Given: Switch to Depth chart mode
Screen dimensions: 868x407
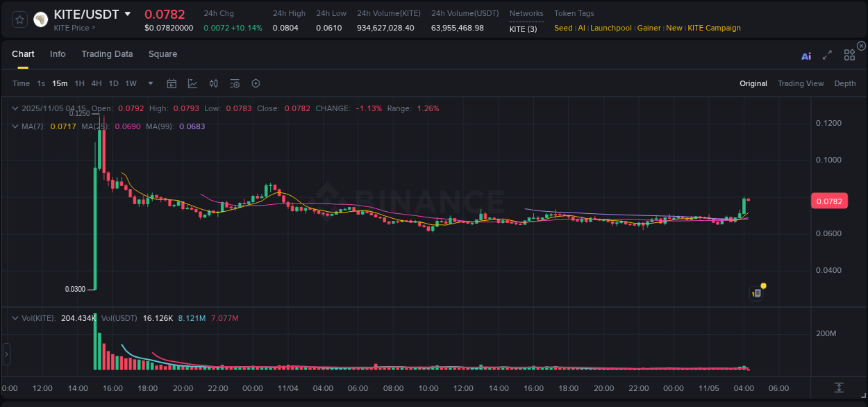Looking at the screenshot, I should point(844,83).
